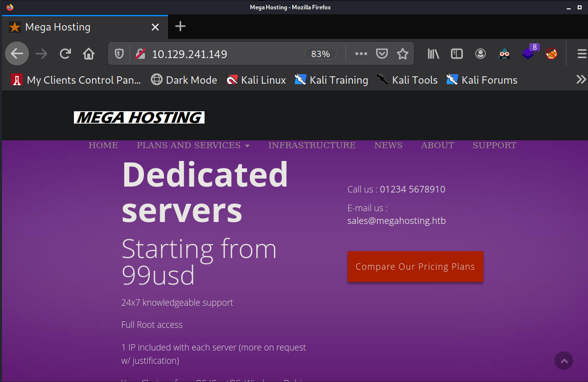Viewport: 588px width, 382px height.
Task: Click '1 IP included with each server' text
Action: pyautogui.click(x=179, y=348)
